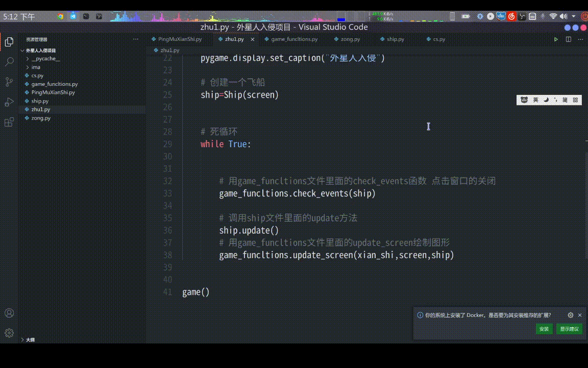Toggle the input method 英 language mode

point(535,100)
